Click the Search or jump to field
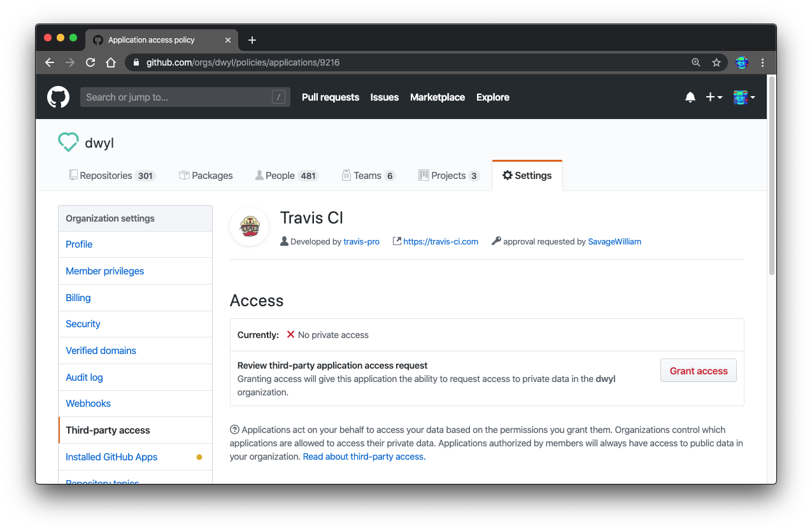812x531 pixels. point(185,97)
